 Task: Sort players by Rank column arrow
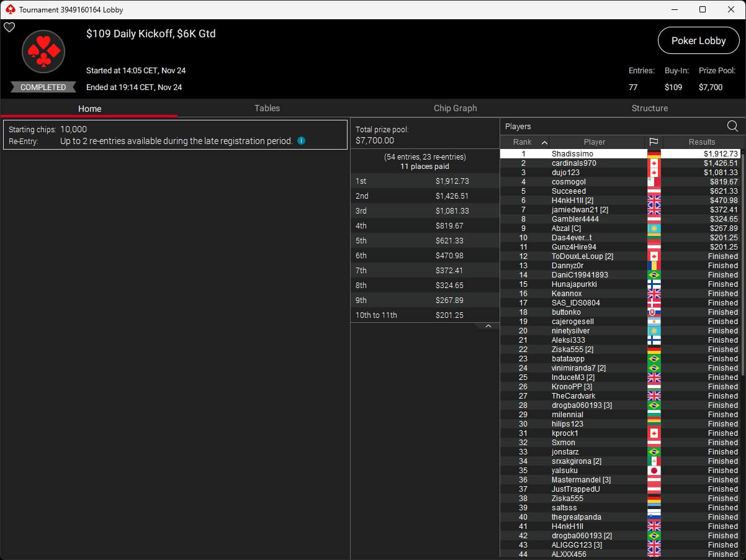point(544,142)
